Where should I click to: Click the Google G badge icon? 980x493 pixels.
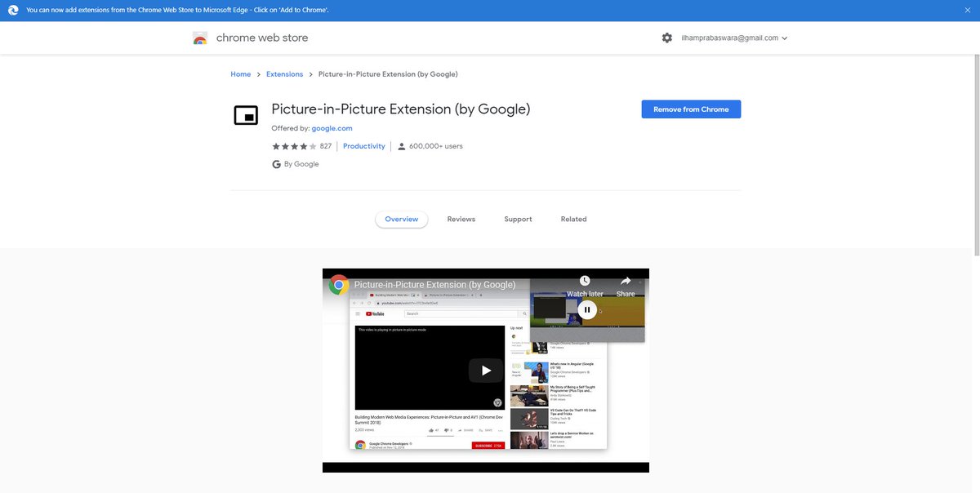(x=277, y=164)
